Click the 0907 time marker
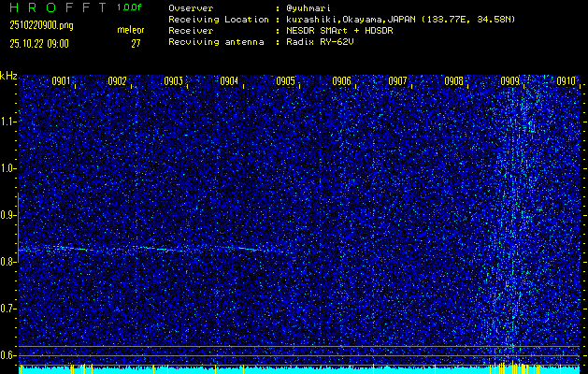 [398, 81]
